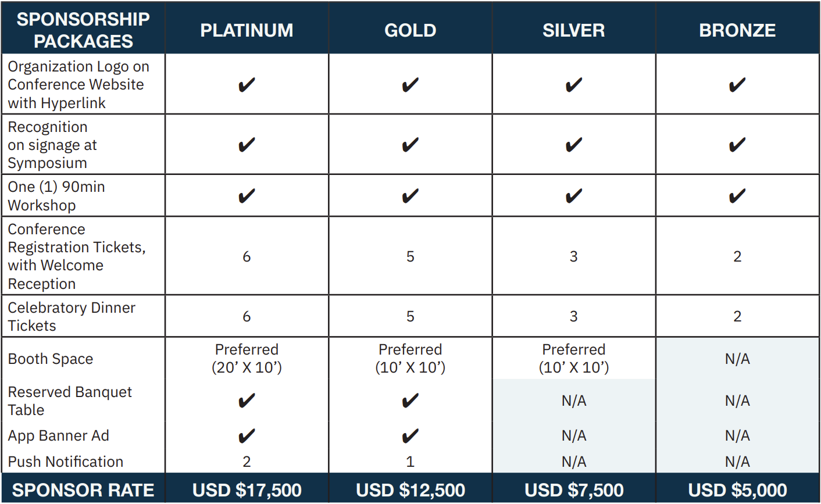Click the Platinum checkmark for Organization Logo row
Screen dimensions: 821x504
point(247,85)
